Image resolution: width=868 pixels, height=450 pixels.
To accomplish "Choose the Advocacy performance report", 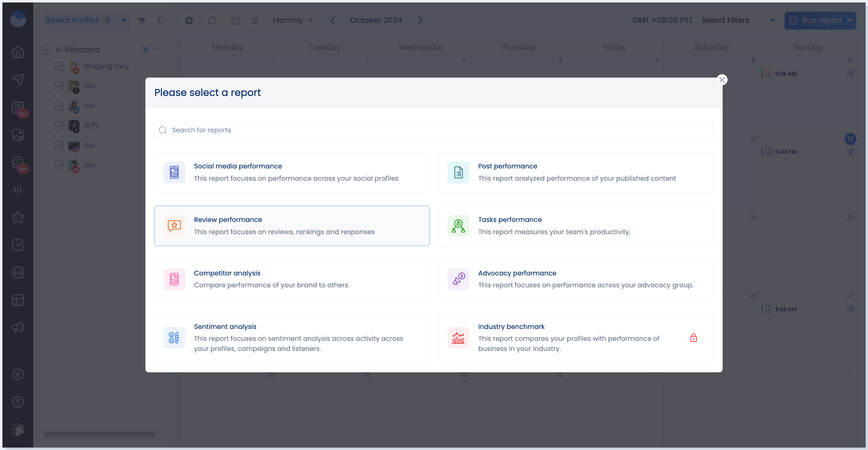I will click(x=576, y=279).
